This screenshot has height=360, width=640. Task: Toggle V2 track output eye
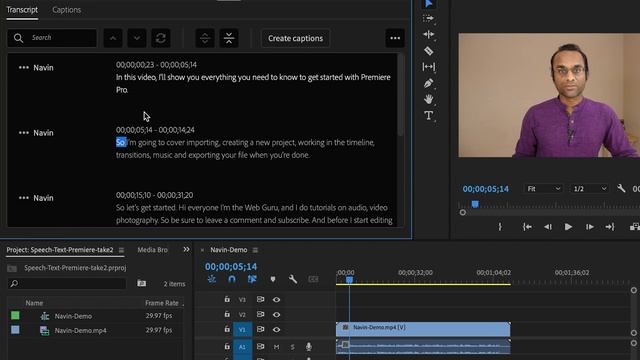pyautogui.click(x=276, y=315)
